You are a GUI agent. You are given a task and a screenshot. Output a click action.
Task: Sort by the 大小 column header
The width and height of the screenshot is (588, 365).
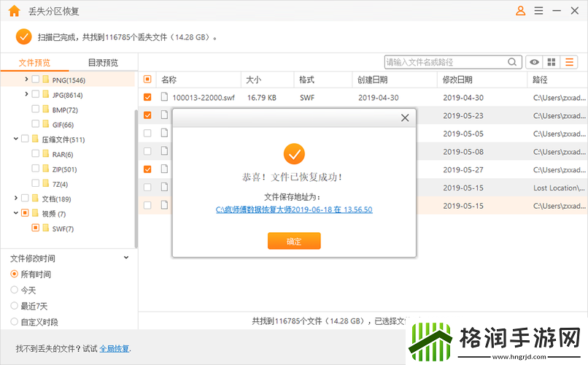pyautogui.click(x=253, y=80)
